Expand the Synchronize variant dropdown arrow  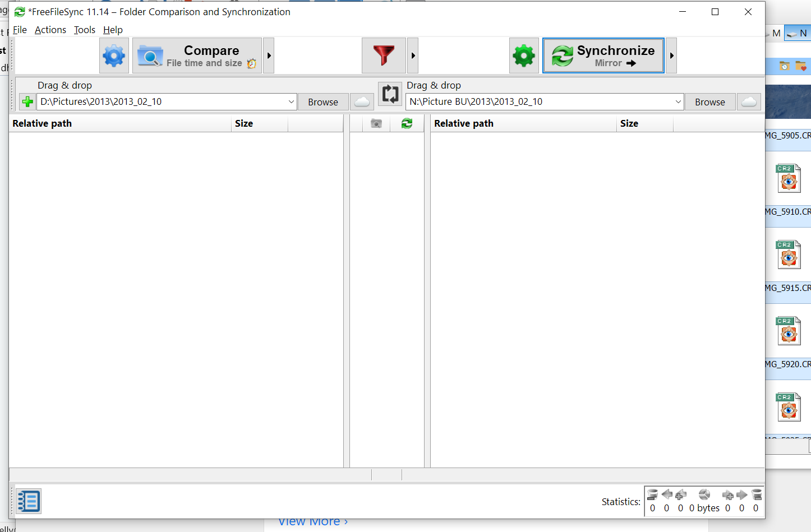coord(671,55)
